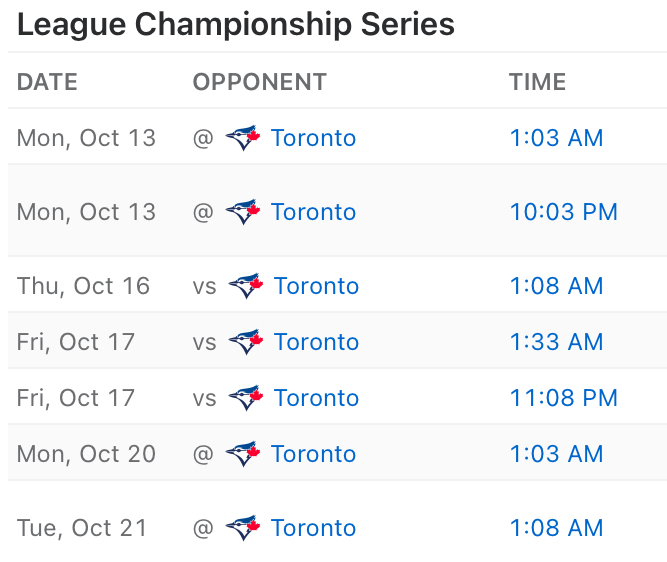Click the OPPONENT column header
The width and height of the screenshot is (667, 562).
pos(259,82)
